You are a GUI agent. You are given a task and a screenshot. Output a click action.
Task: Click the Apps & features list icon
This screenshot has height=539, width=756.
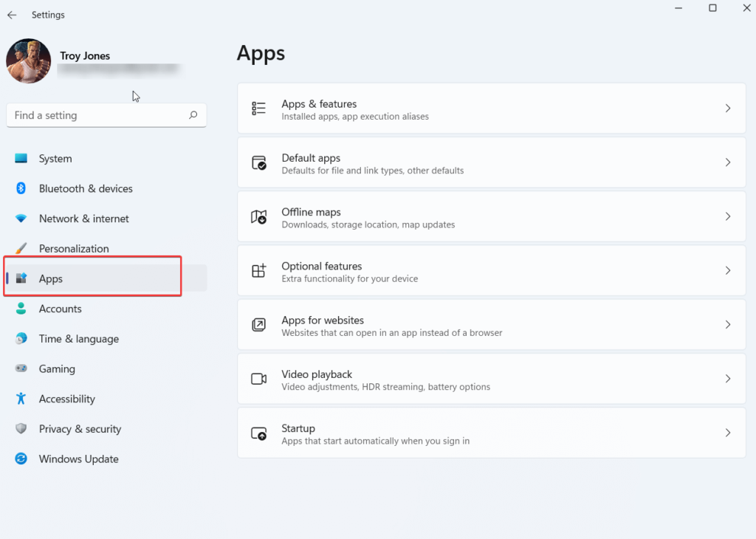(259, 109)
